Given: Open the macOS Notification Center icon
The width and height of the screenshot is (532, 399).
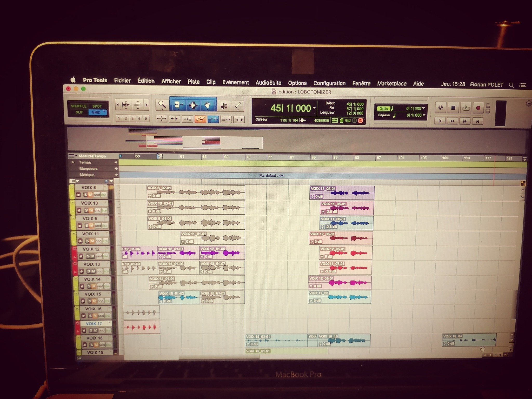Looking at the screenshot, I should tap(523, 85).
